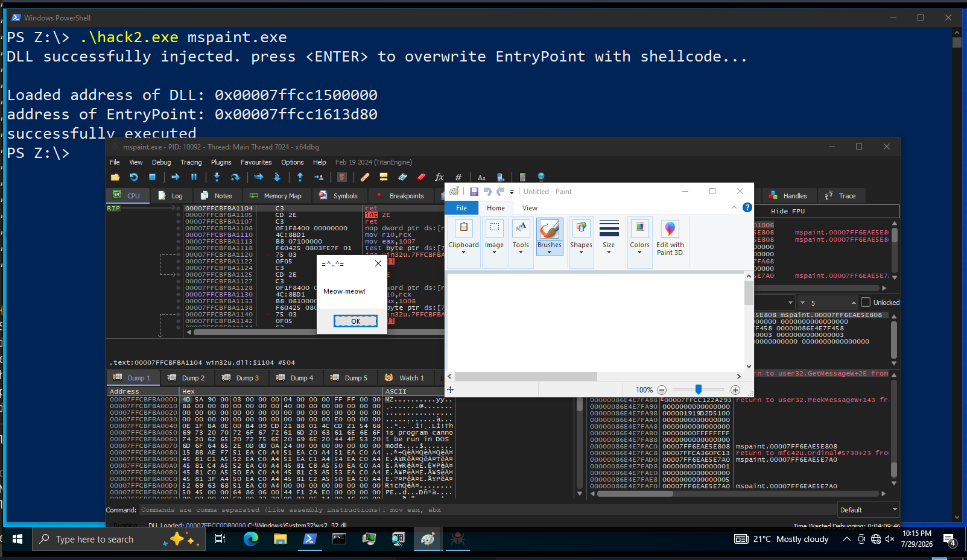Click the x64dbg Open file toolbar icon
The width and height of the screenshot is (967, 560).
[115, 177]
